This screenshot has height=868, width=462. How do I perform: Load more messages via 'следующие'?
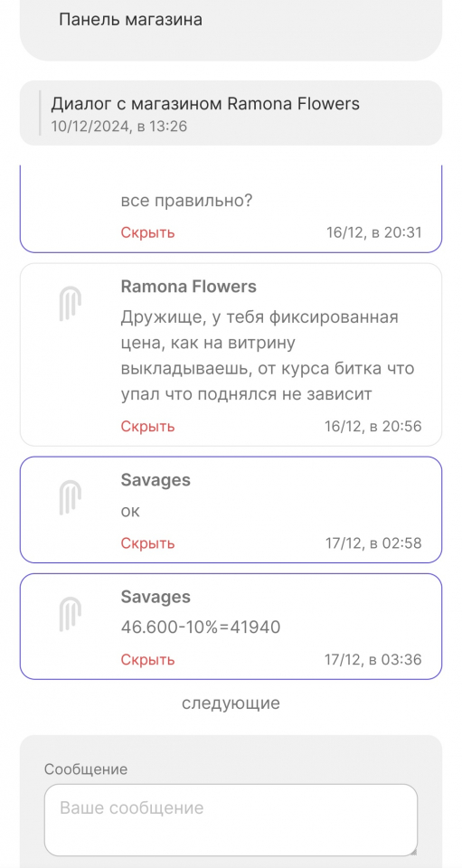click(231, 703)
